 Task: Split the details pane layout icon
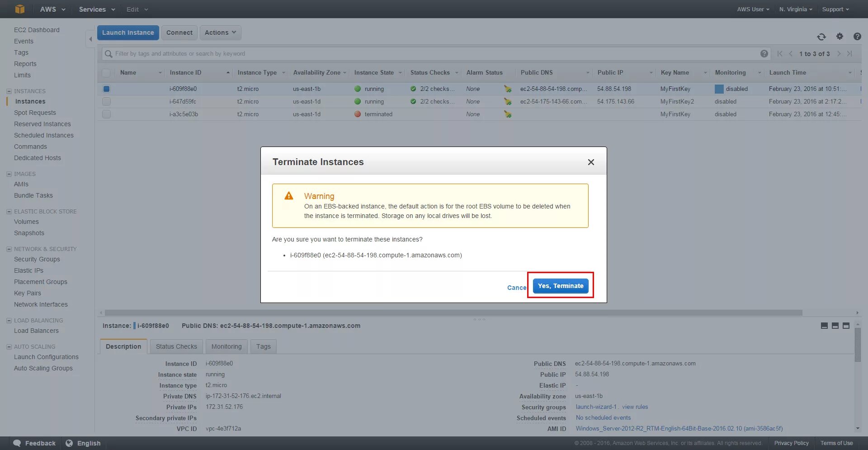point(835,326)
